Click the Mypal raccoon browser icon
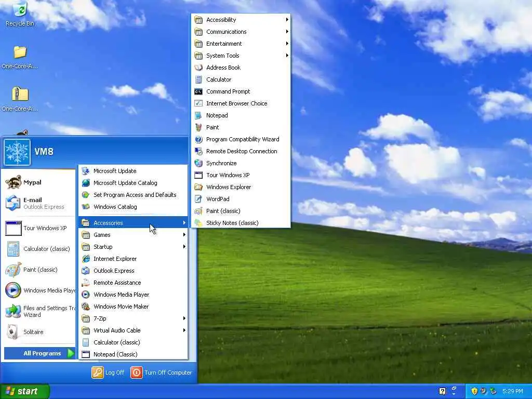This screenshot has height=399, width=532. coord(14,182)
